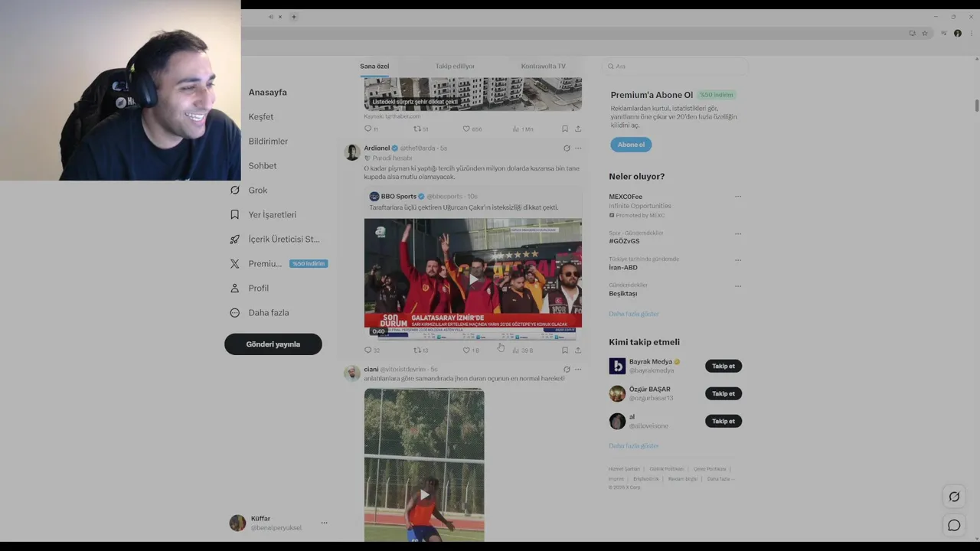Share the tgrthaber post
Image resolution: width=980 pixels, height=551 pixels.
578,129
